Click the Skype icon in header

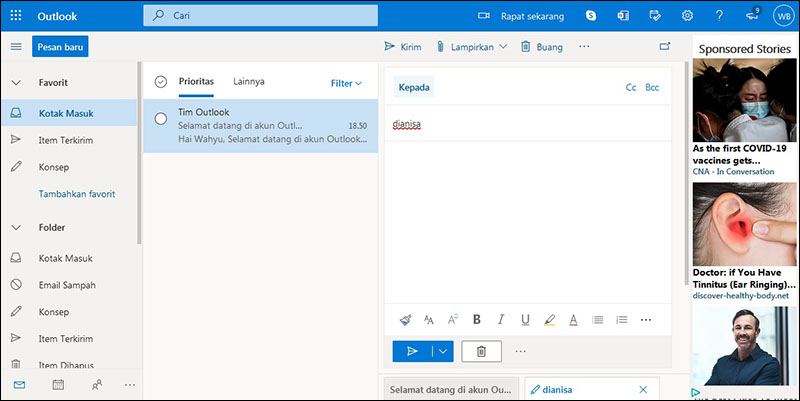point(592,16)
